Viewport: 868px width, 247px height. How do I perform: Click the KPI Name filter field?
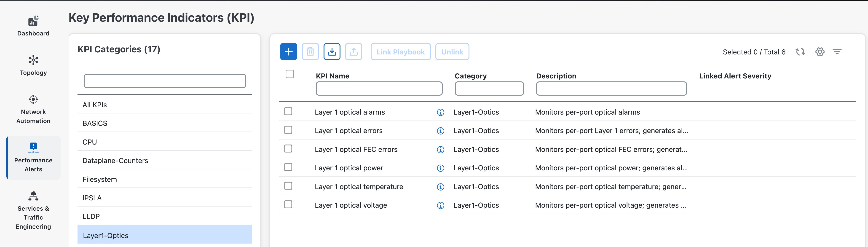(x=379, y=89)
